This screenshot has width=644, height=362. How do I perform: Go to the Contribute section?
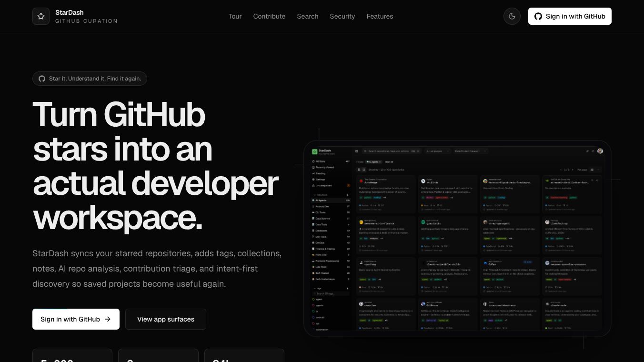269,16
